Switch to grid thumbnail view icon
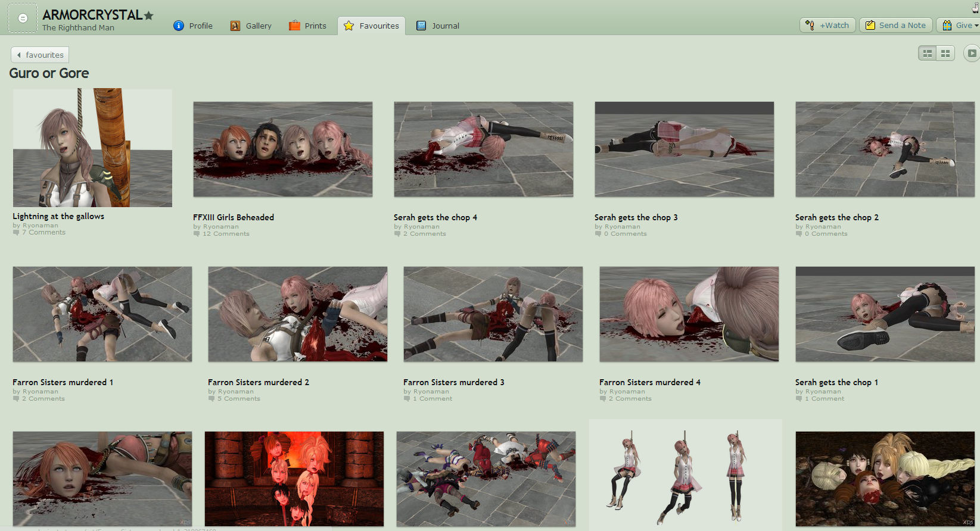Viewport: 980px width, 531px height. click(945, 54)
